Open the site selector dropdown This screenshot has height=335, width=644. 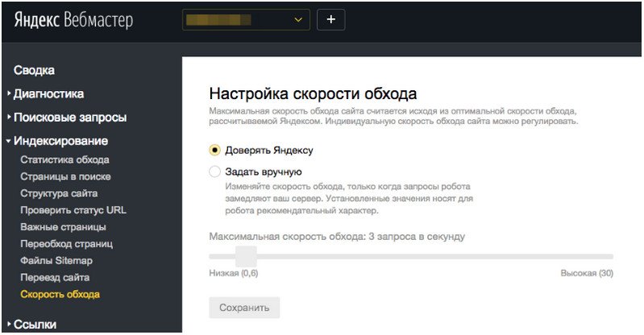coord(246,19)
